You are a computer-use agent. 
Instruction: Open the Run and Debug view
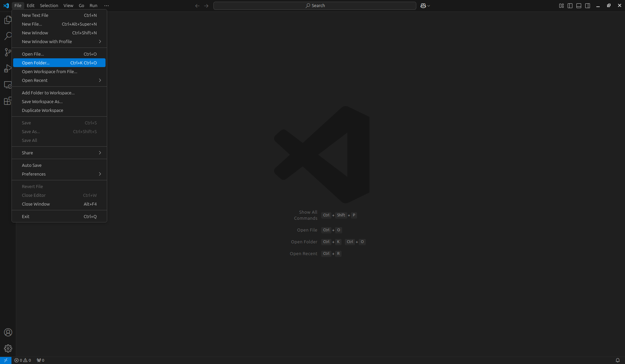pyautogui.click(x=8, y=68)
